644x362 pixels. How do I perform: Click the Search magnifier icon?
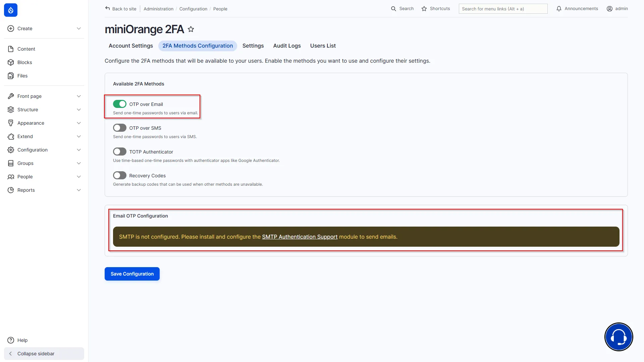click(393, 9)
